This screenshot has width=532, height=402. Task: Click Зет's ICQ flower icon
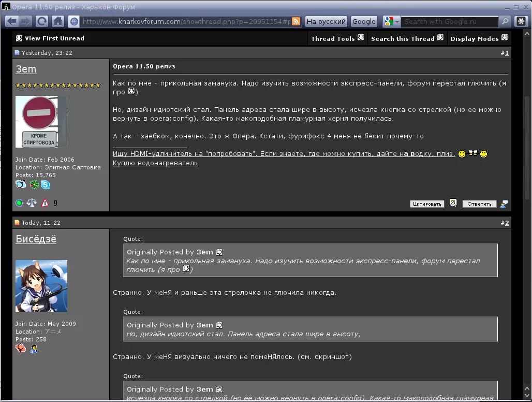tap(34, 185)
